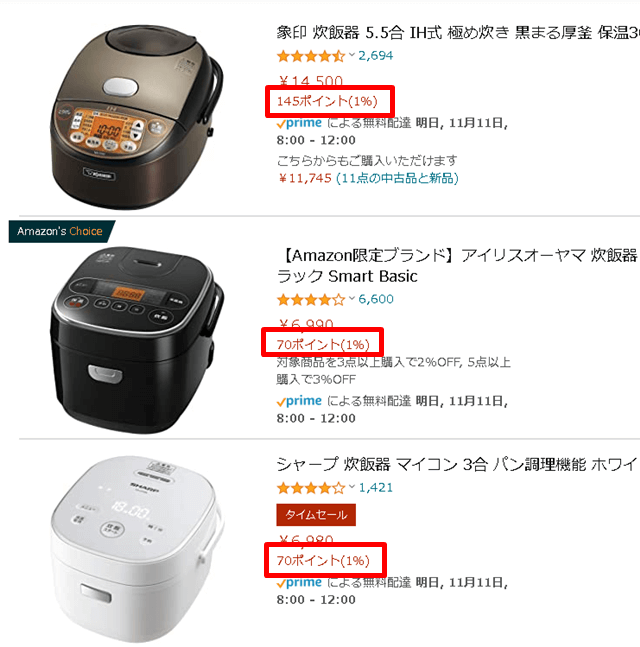The width and height of the screenshot is (640, 647).
Task: Click the star rating icons of Sharp cooker
Action: point(311,488)
